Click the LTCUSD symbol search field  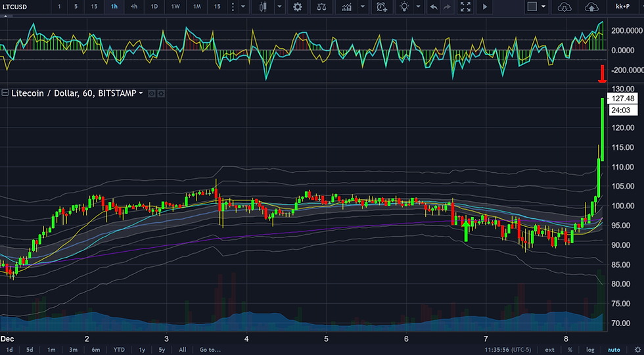(25, 7)
